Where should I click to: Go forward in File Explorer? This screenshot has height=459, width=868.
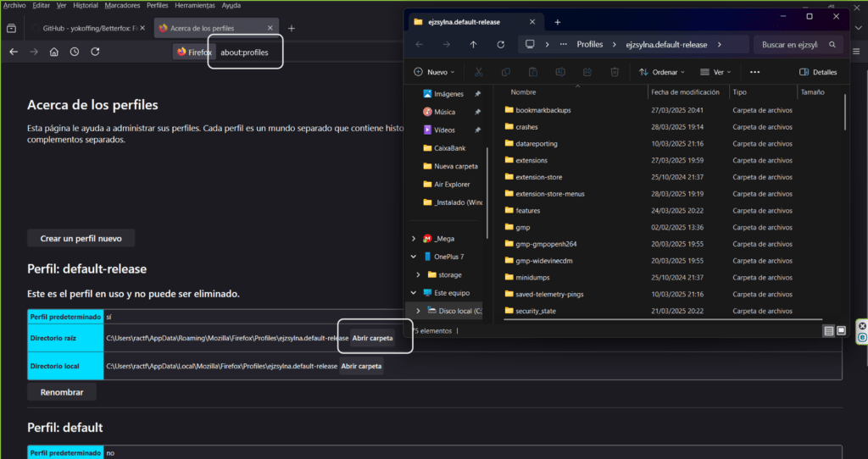(446, 45)
